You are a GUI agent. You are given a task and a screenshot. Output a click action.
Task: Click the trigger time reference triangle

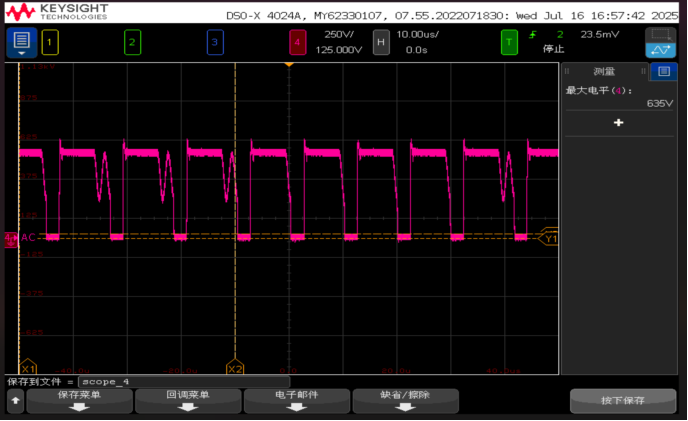tap(289, 65)
